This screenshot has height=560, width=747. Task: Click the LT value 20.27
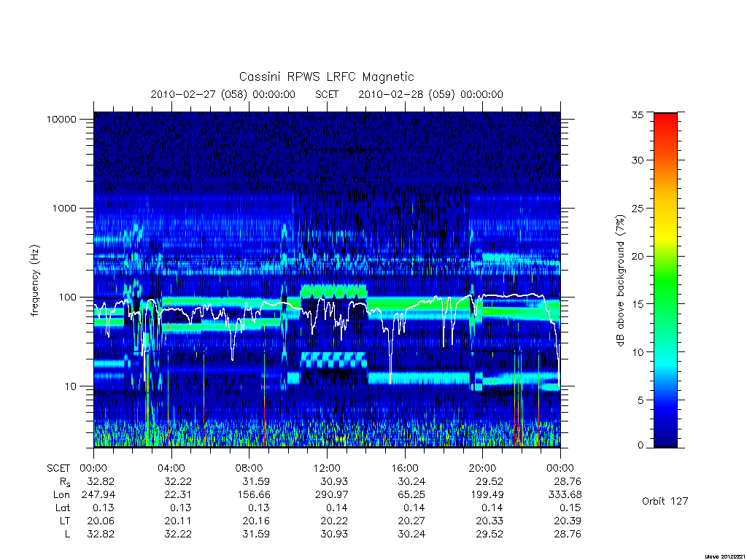click(411, 521)
